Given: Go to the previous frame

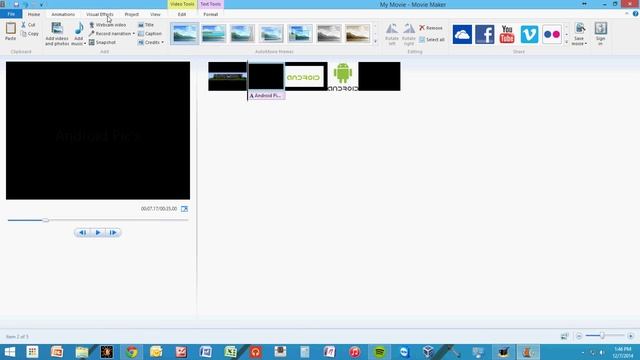Looking at the screenshot, I should (x=82, y=233).
